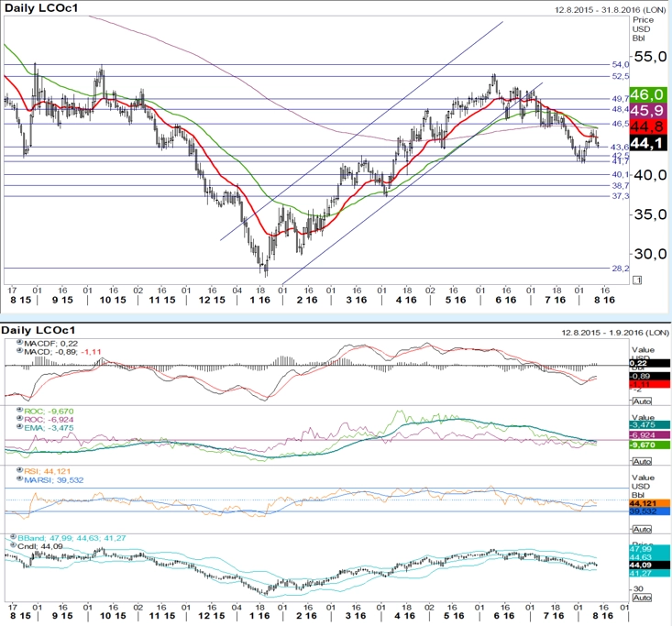This screenshot has height=626, width=672.
Task: Click the red 44,8 moving average label
Action: (648, 126)
